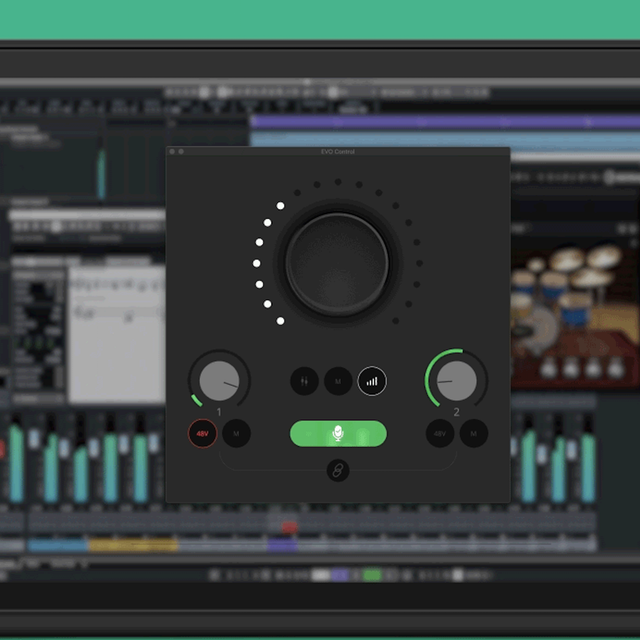
Task: Click the red marker in bottom strip
Action: (x=289, y=527)
